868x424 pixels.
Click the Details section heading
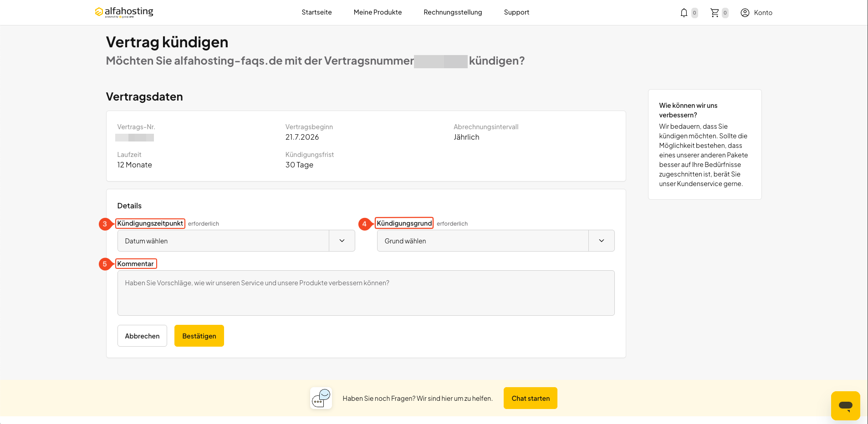[x=129, y=206]
